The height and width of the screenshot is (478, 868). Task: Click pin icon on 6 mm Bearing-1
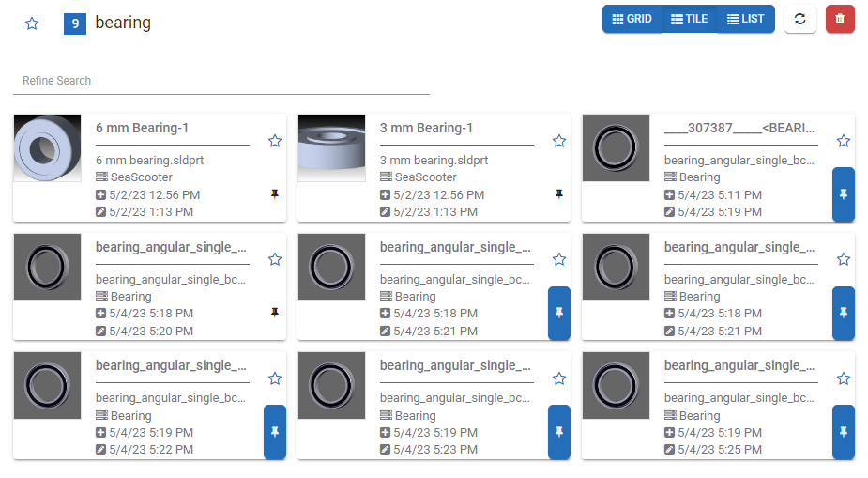(275, 194)
